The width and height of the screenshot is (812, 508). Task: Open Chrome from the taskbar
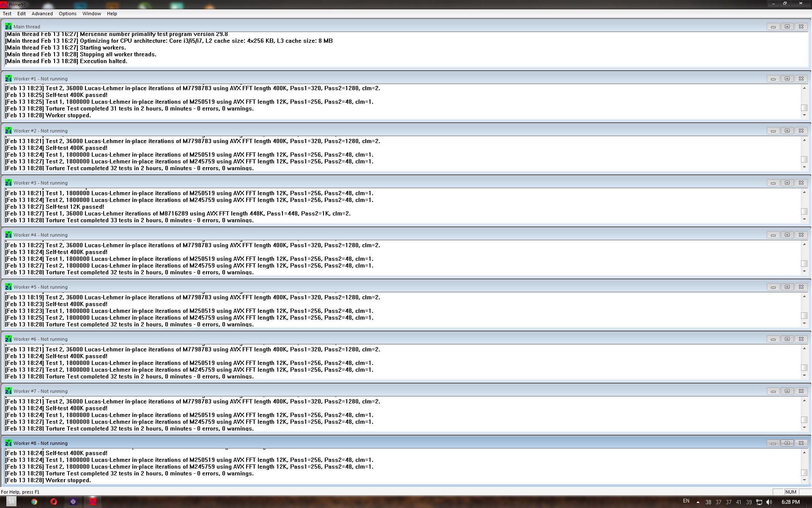tap(34, 502)
